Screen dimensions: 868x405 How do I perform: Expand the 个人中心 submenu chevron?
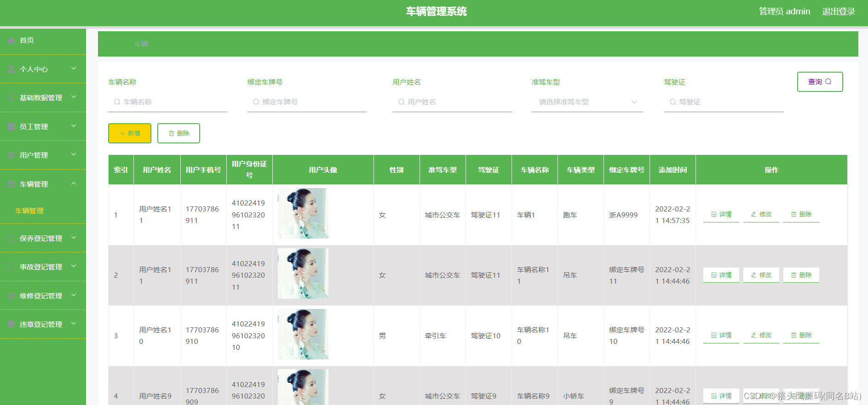(x=74, y=68)
